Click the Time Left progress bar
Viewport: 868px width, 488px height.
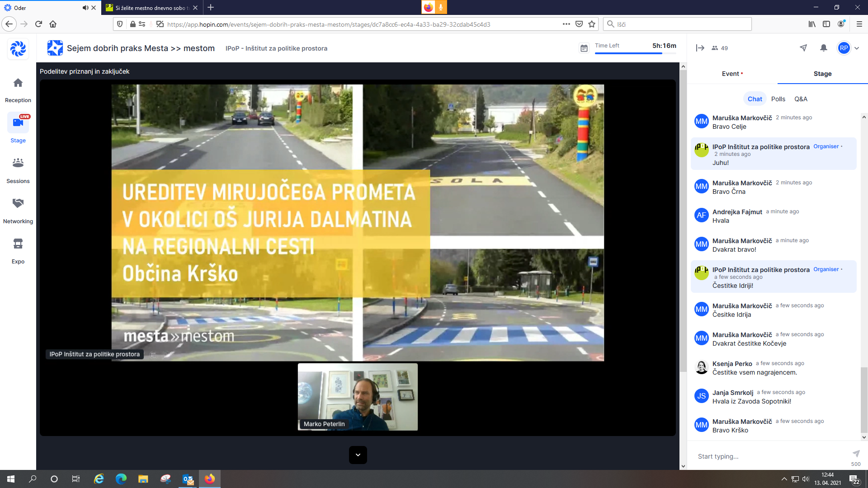point(635,53)
